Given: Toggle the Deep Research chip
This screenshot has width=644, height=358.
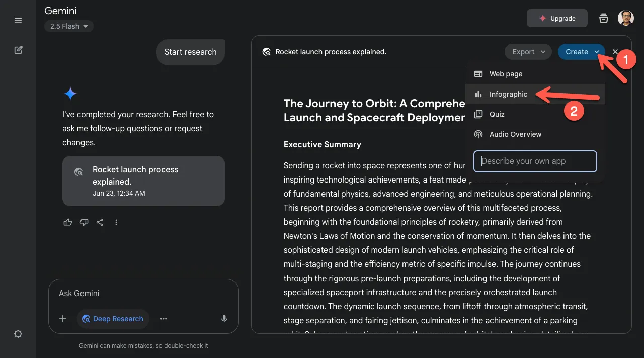Looking at the screenshot, I should 113,319.
